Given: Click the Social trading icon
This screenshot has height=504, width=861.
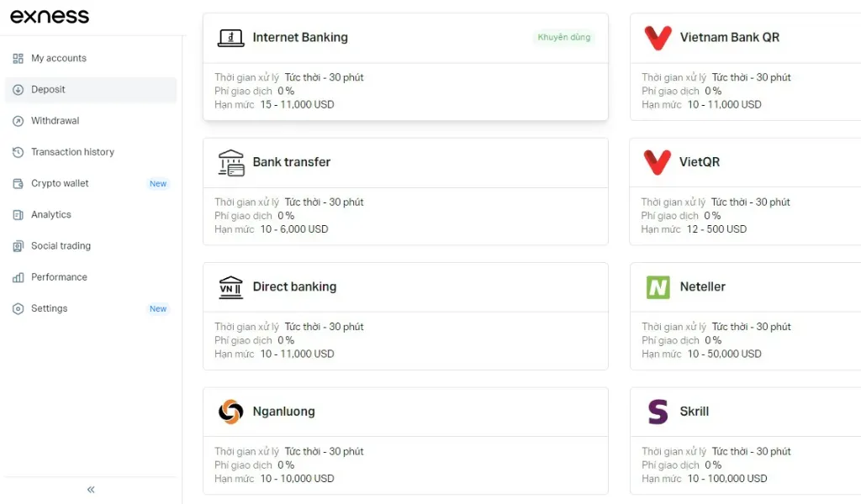Looking at the screenshot, I should click(x=18, y=245).
